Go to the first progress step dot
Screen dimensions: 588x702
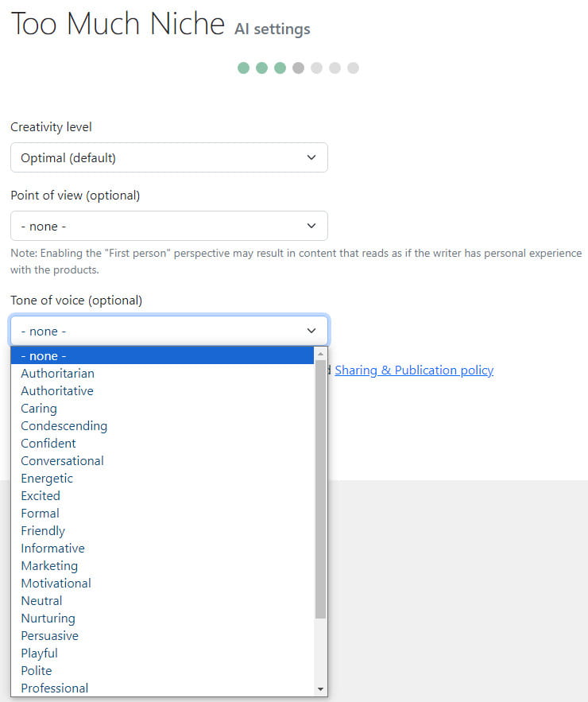click(x=243, y=68)
